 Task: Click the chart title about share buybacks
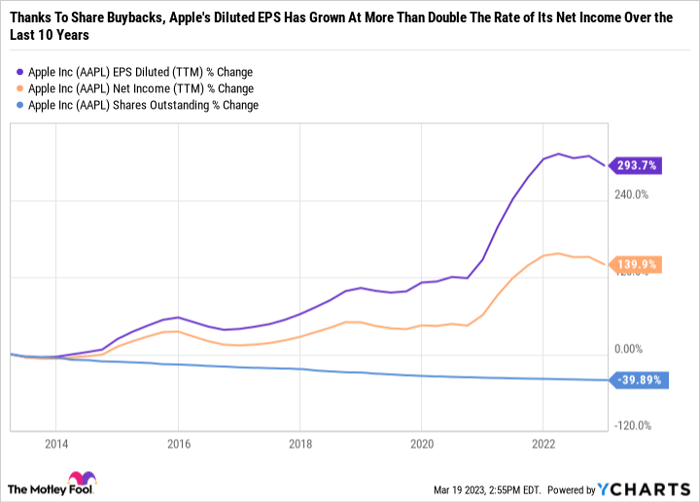[341, 26]
